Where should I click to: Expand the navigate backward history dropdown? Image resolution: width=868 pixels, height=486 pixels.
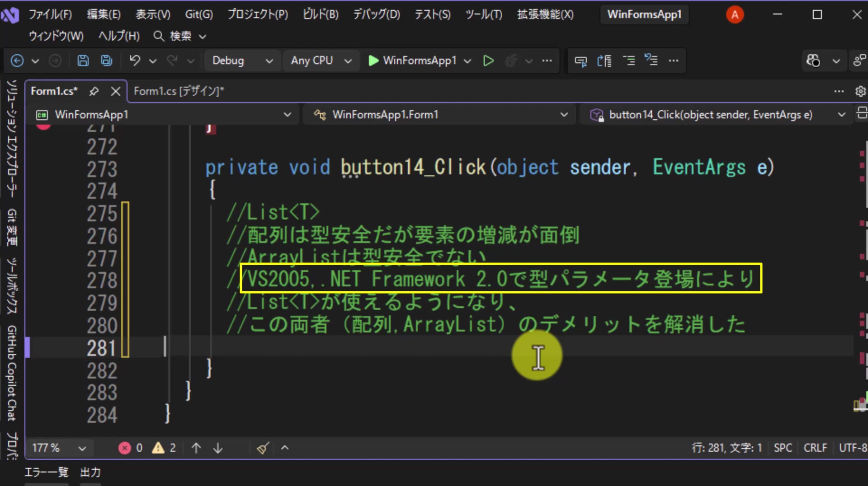35,61
